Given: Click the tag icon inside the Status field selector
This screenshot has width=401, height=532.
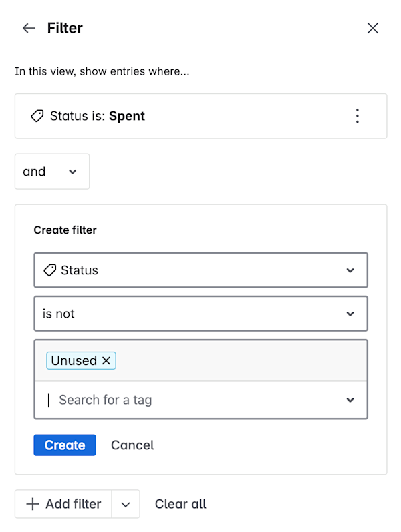Looking at the screenshot, I should 50,270.
